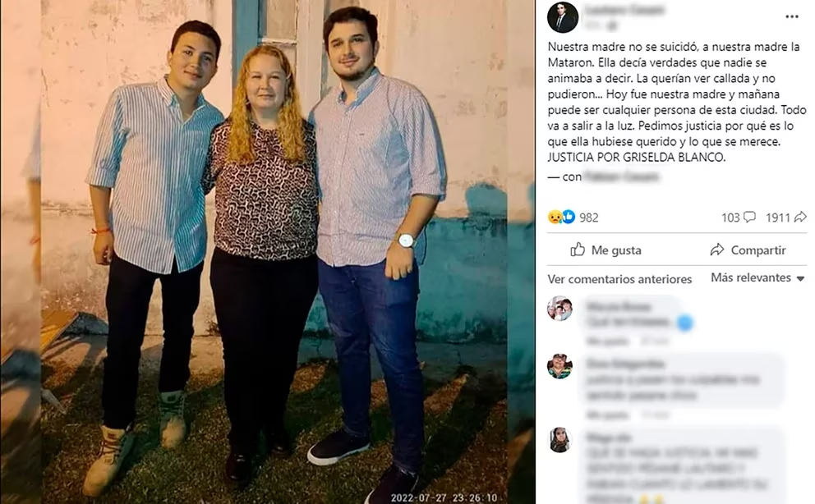
Task: Expand the Más relevantes sort dropdown
Action: [x=757, y=277]
